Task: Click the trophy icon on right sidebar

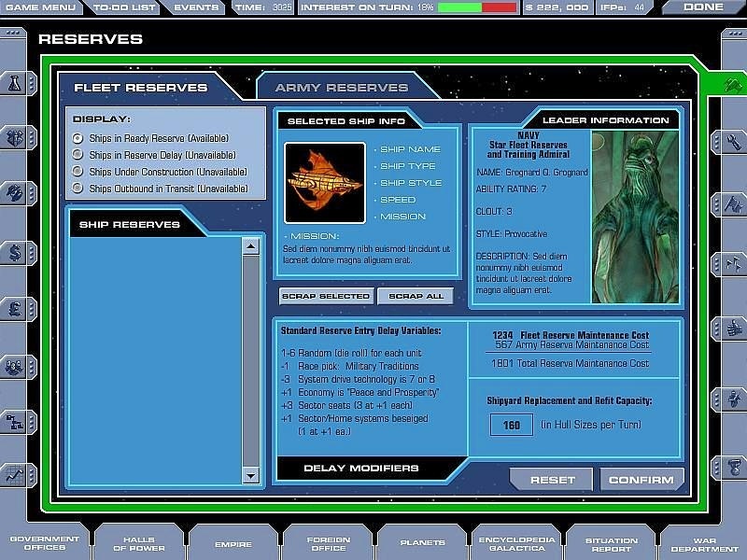Action: click(x=731, y=466)
